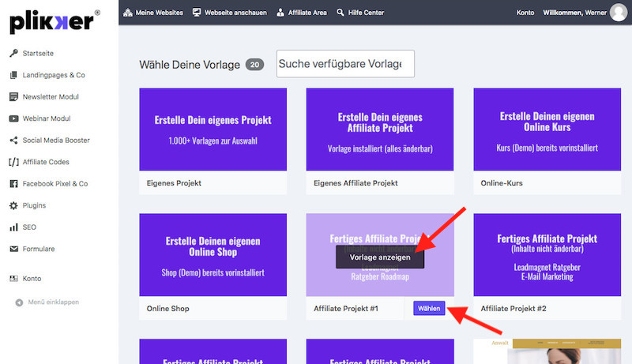The height and width of the screenshot is (364, 632).
Task: Select the Eigenes Projekt template thumbnail
Action: [x=213, y=129]
